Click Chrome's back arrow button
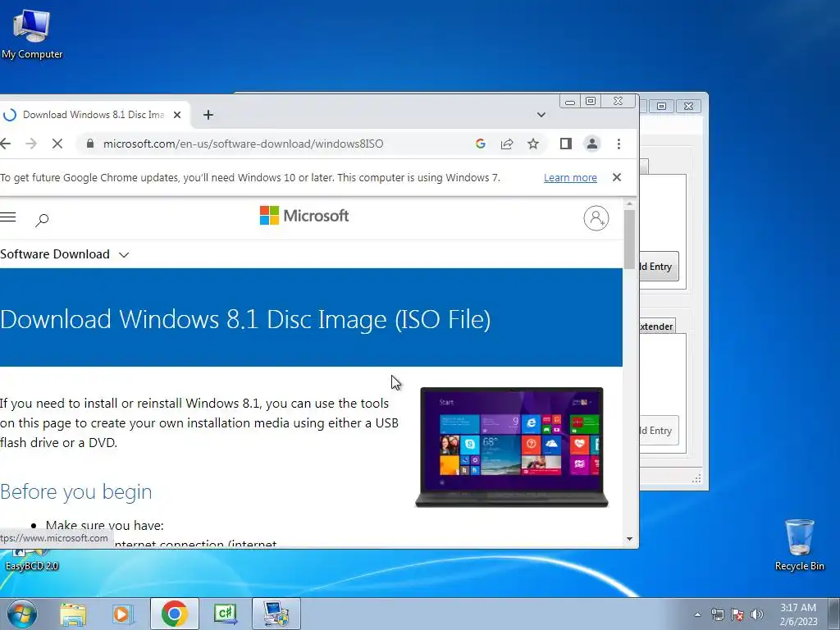This screenshot has height=630, width=840. coord(6,144)
